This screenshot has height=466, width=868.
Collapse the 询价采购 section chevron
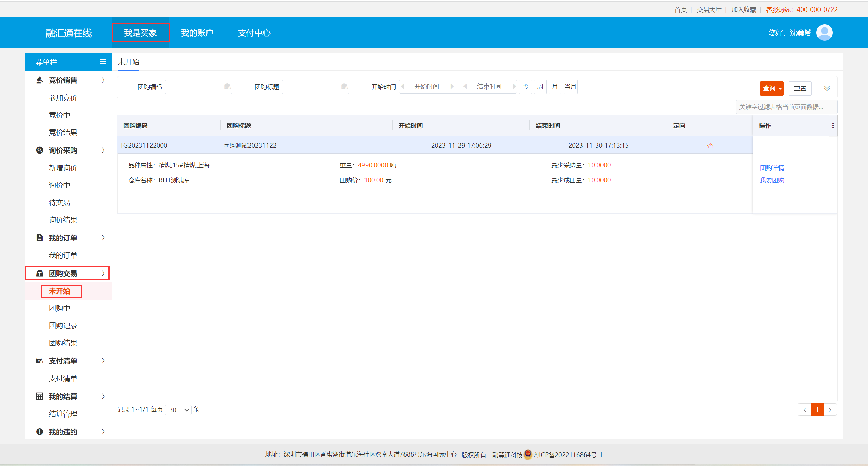tap(103, 150)
